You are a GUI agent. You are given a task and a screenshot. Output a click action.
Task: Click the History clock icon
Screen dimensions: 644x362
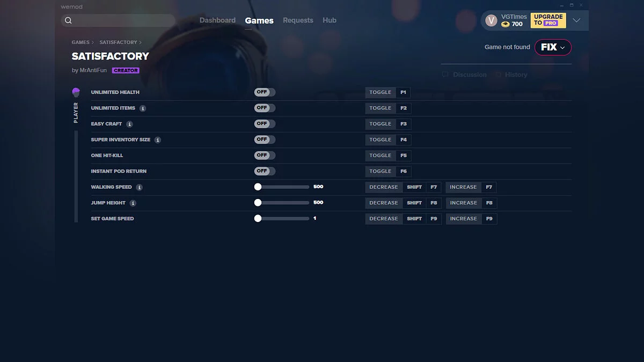(499, 75)
